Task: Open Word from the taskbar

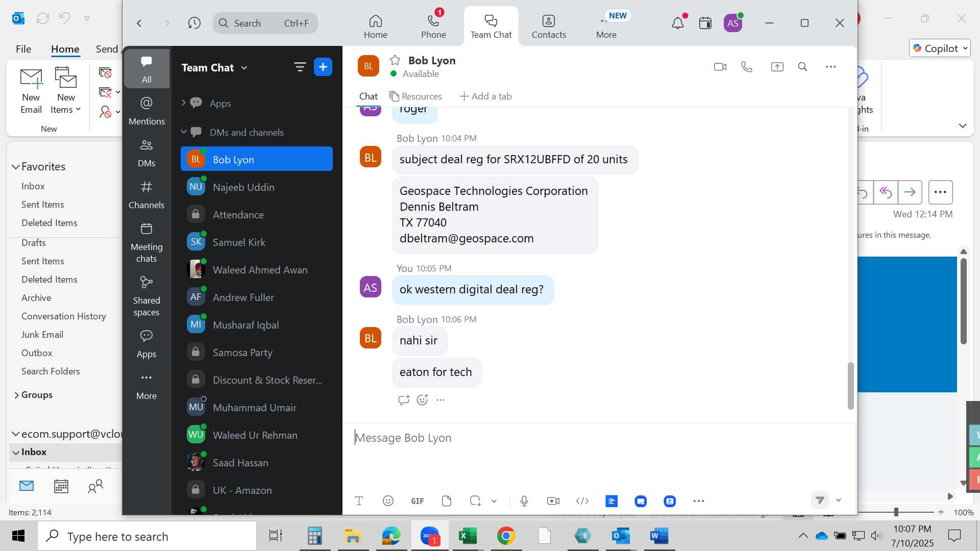Action: coord(659,536)
